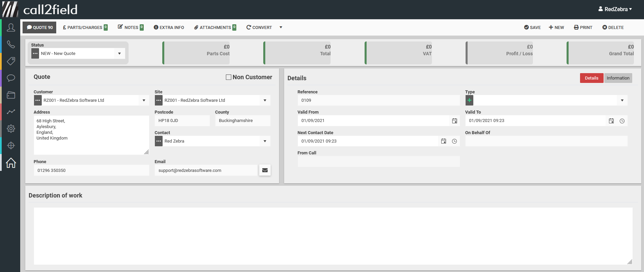This screenshot has width=644, height=272.
Task: Click the green plus icon under Type
Action: tap(469, 100)
